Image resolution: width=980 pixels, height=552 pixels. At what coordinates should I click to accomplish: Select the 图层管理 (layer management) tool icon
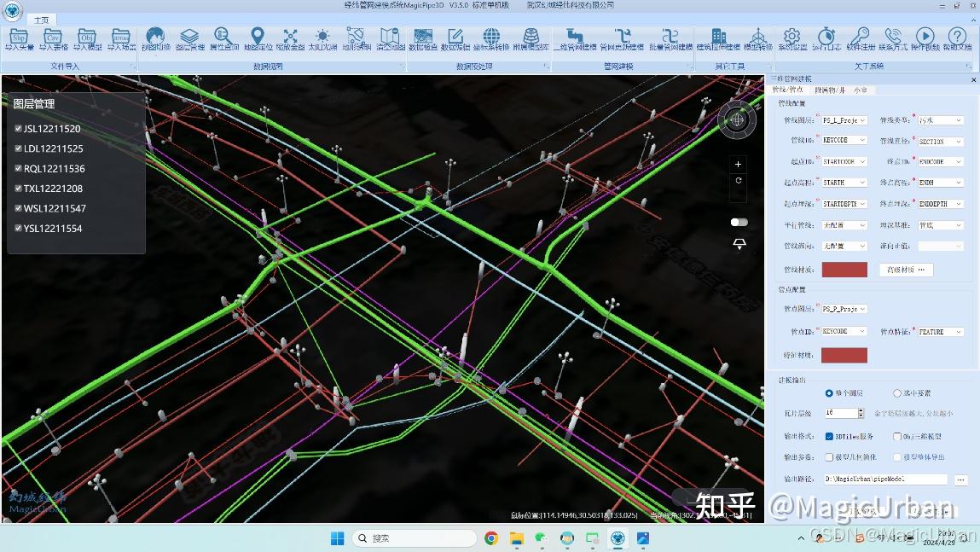[x=188, y=38]
